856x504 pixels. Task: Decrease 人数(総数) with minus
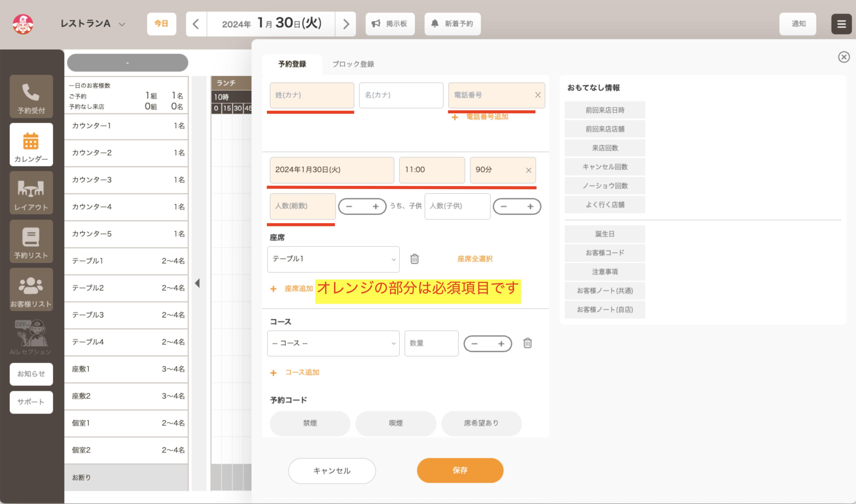click(x=349, y=206)
